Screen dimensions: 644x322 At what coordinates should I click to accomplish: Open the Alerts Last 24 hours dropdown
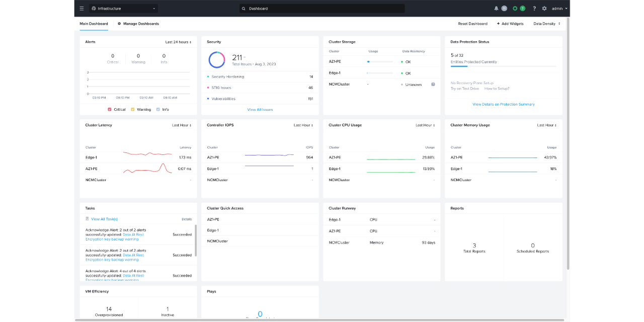point(178,42)
